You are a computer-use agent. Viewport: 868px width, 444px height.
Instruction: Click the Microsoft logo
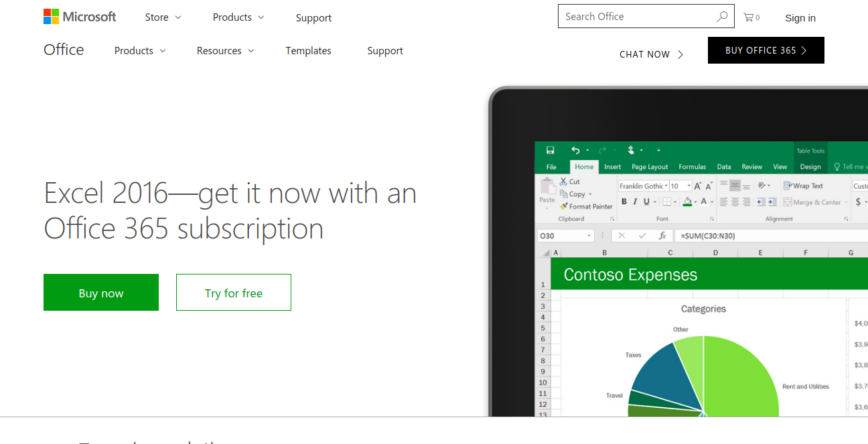(80, 17)
